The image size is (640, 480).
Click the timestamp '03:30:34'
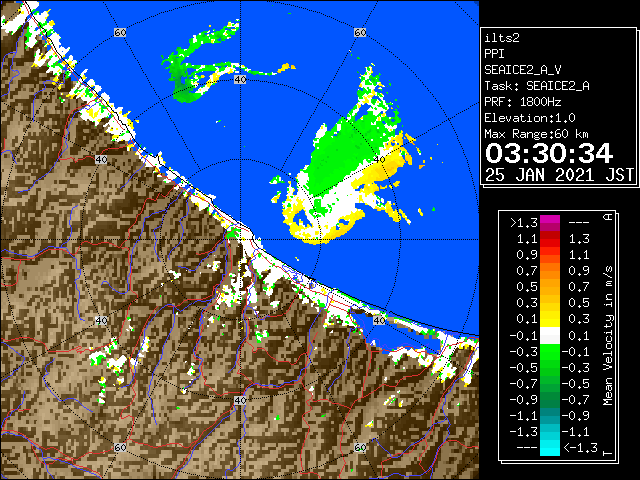tap(549, 153)
